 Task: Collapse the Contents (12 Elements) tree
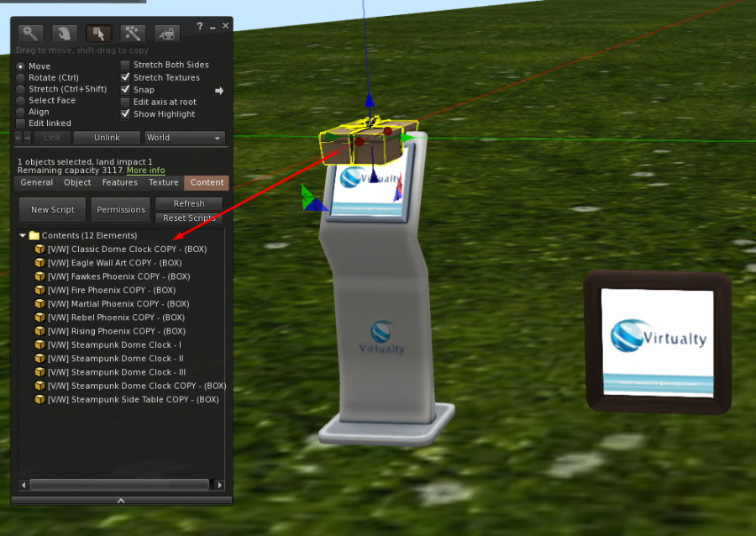[21, 235]
